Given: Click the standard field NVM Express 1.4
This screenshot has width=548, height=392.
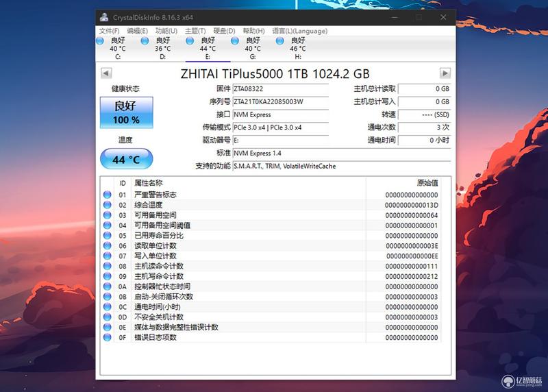Looking at the screenshot, I should click(x=342, y=153).
